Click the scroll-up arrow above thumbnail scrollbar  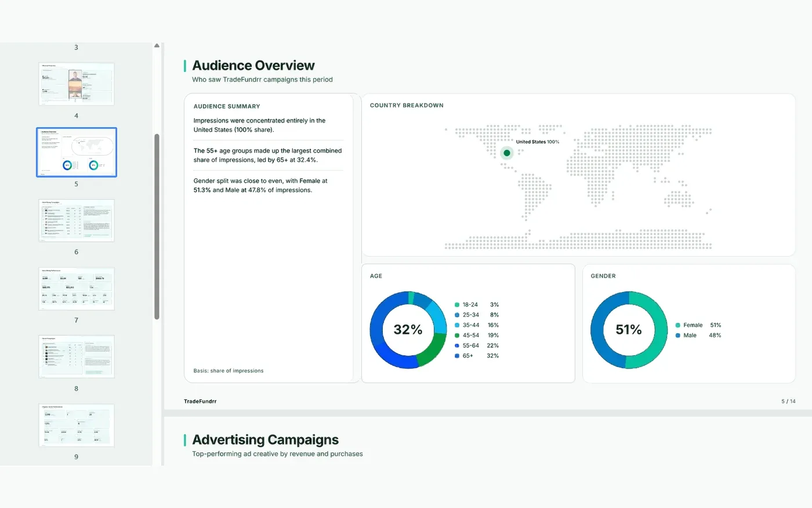click(157, 46)
